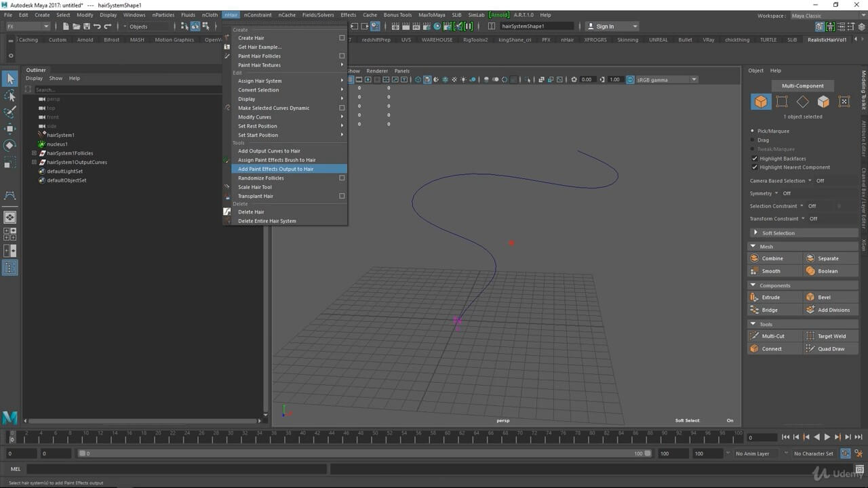Image resolution: width=868 pixels, height=488 pixels.
Task: Click the Sign In button
Action: (605, 26)
